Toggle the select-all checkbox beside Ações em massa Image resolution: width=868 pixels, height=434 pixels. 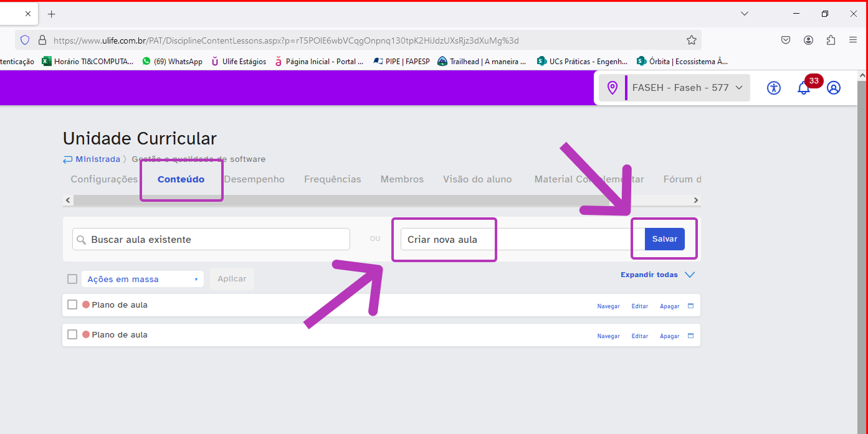(72, 279)
